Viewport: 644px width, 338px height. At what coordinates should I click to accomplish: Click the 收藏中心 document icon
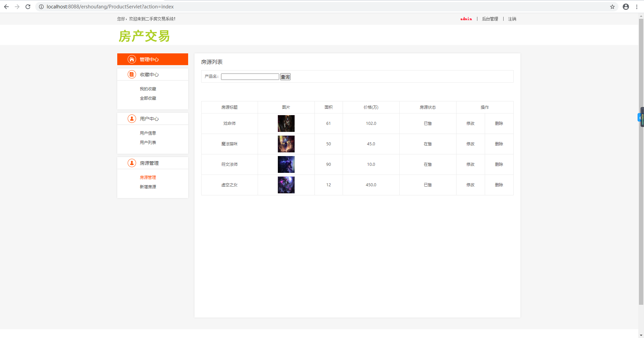(x=132, y=75)
